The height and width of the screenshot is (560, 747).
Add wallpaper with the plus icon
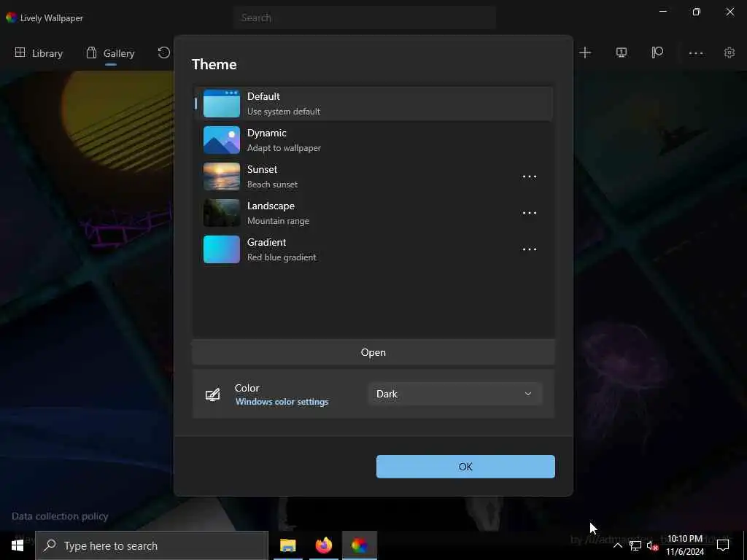(585, 52)
